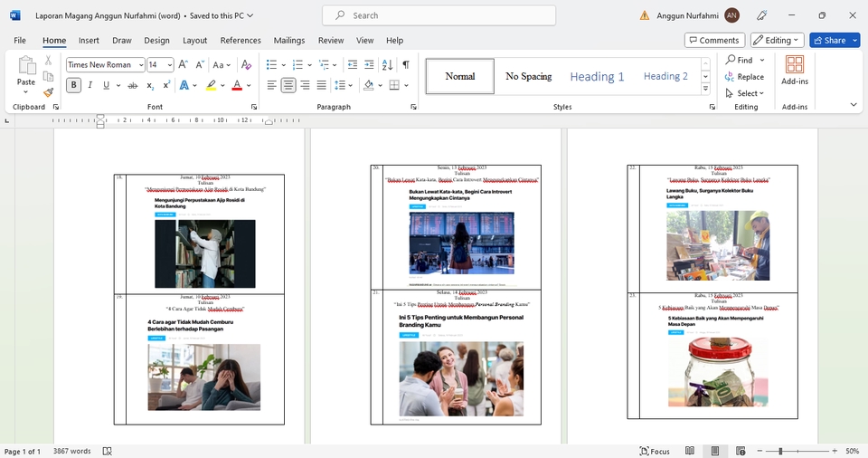868x458 pixels.
Task: Click the money jar image in row 23
Action: click(718, 372)
